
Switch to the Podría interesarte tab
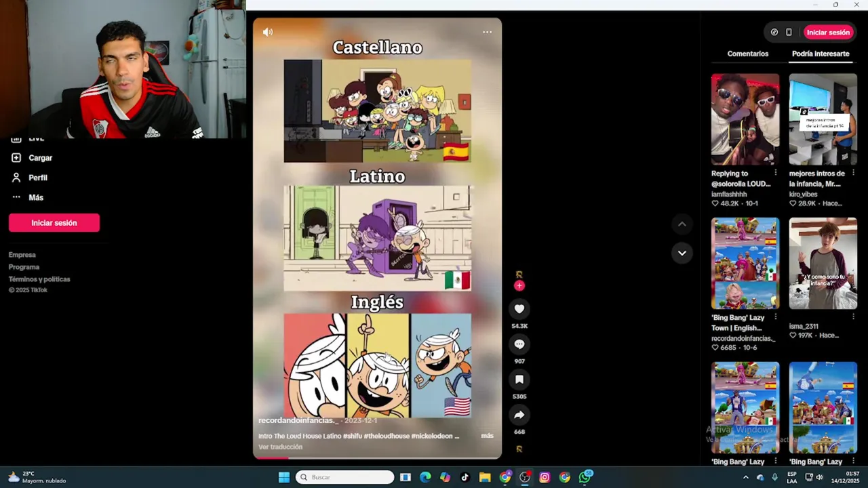pos(821,54)
